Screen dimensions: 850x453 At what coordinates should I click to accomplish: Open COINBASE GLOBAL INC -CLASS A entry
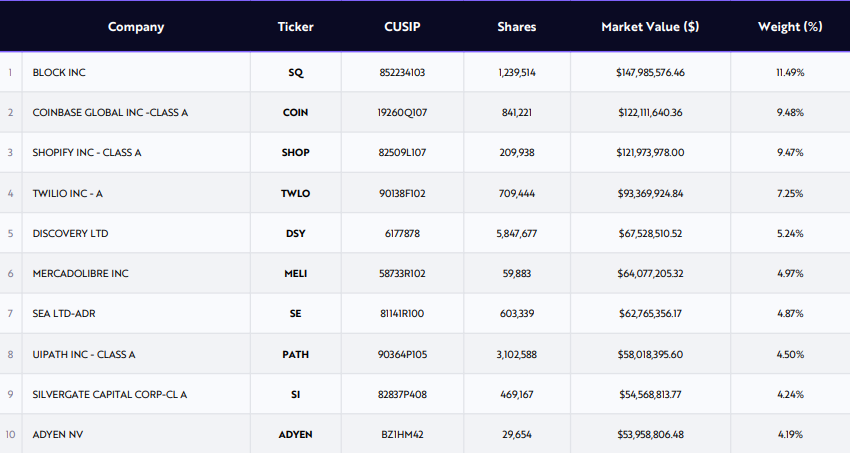coord(110,113)
